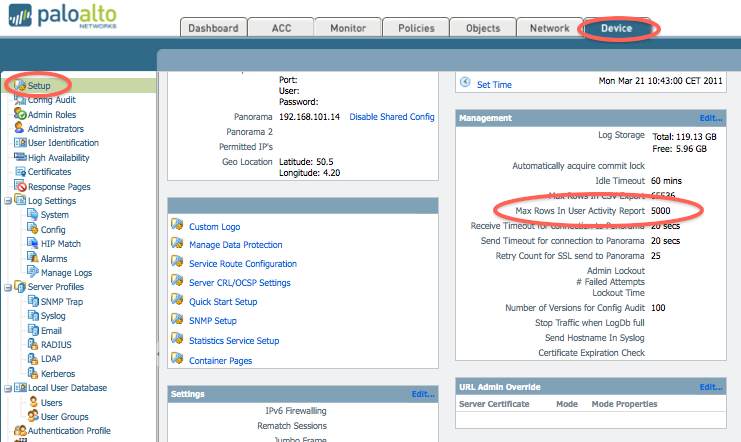Click the Mode Properties column header
Screen dimensions: 741x442
pos(624,404)
